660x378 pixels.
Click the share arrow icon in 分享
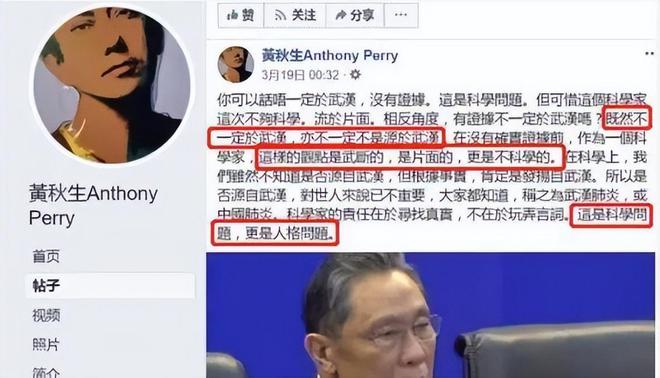point(341,16)
